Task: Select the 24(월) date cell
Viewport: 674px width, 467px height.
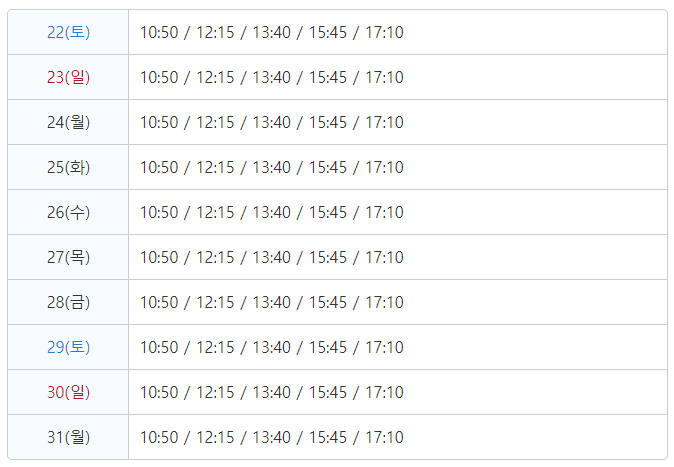Action: point(68,122)
